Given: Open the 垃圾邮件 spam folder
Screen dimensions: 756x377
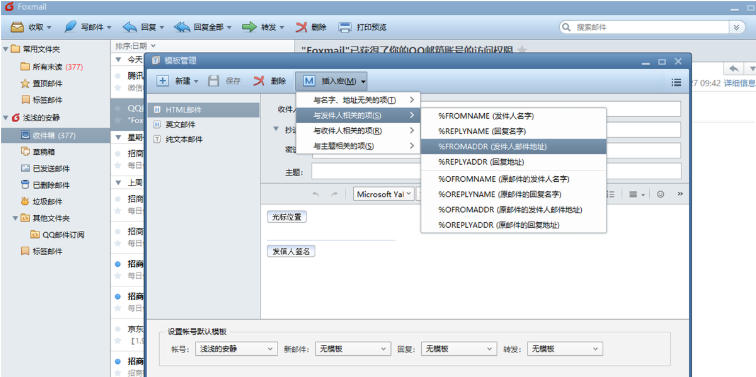Looking at the screenshot, I should point(41,202).
